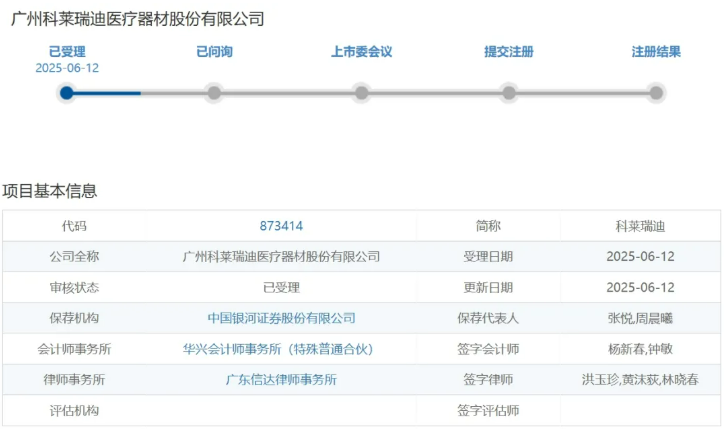
Task: Select the 已问询 stage label
Action: (214, 52)
